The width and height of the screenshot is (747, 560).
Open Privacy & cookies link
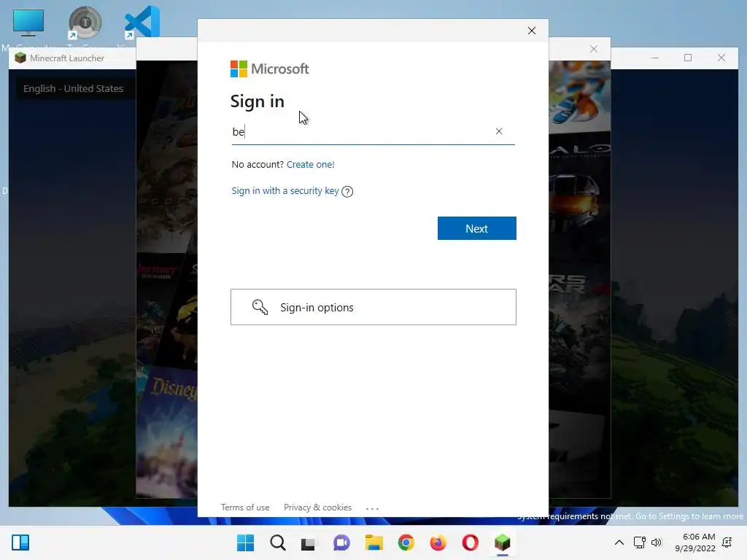[318, 507]
